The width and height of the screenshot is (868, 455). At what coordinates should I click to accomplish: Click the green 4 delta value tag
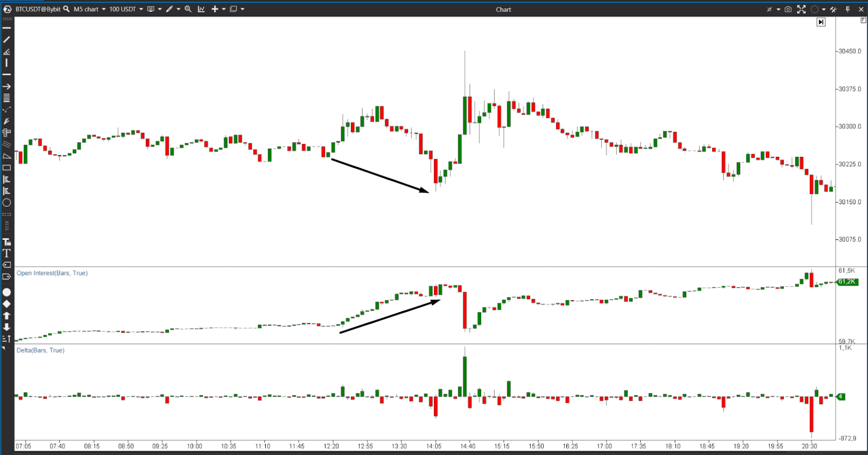tap(841, 396)
